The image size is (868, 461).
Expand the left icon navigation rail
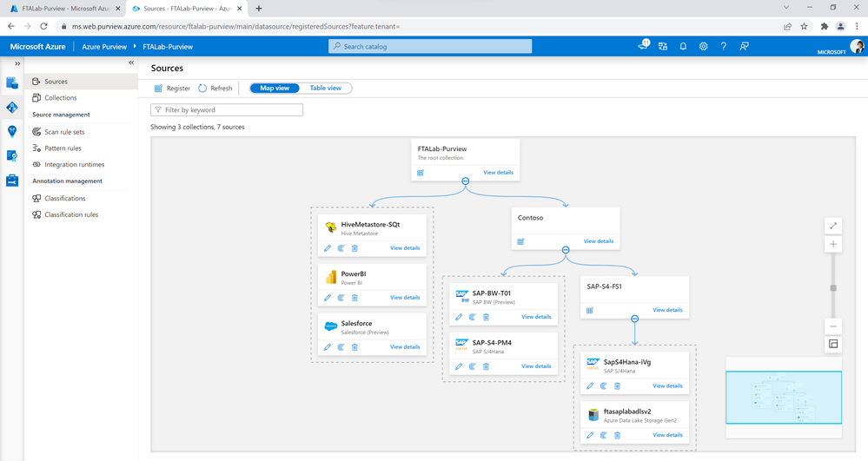[x=17, y=63]
